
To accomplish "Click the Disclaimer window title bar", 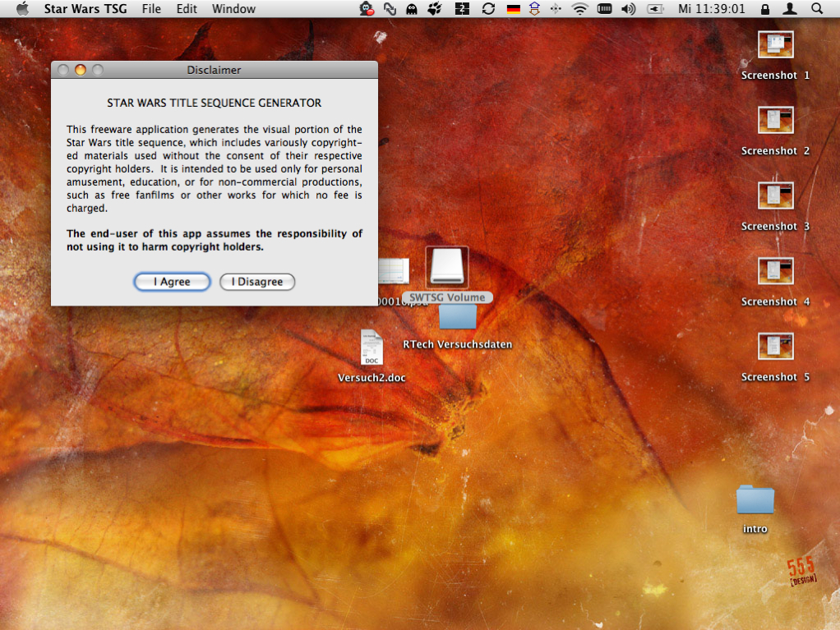I will pos(215,70).
